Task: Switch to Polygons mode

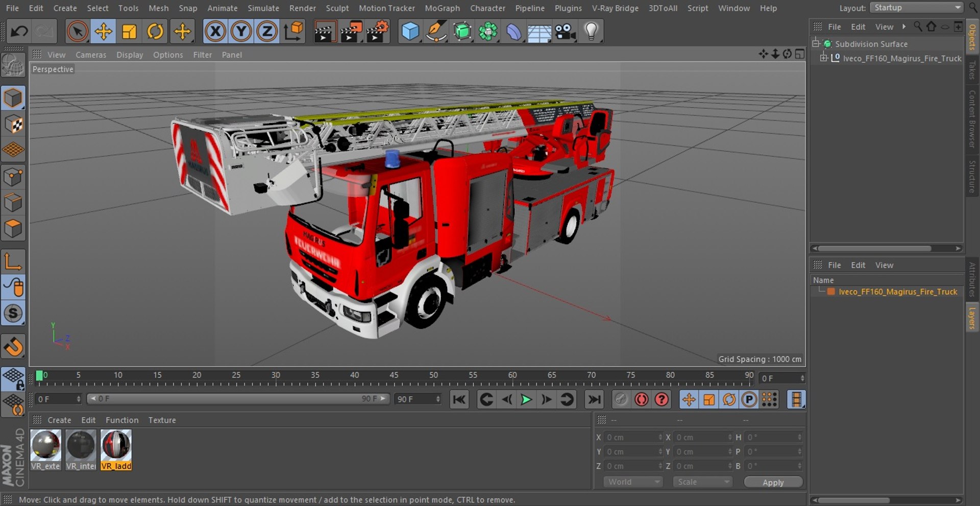Action: coord(13,228)
